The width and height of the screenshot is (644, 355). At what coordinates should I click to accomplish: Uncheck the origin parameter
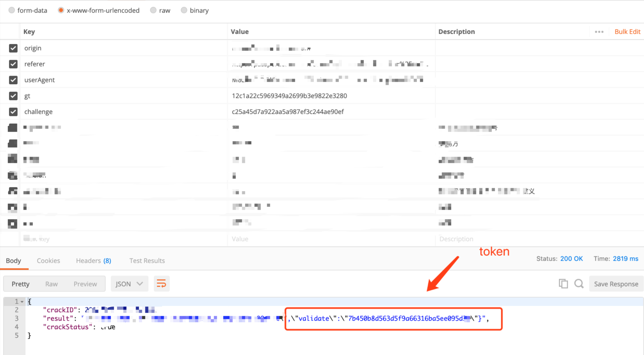pyautogui.click(x=13, y=48)
